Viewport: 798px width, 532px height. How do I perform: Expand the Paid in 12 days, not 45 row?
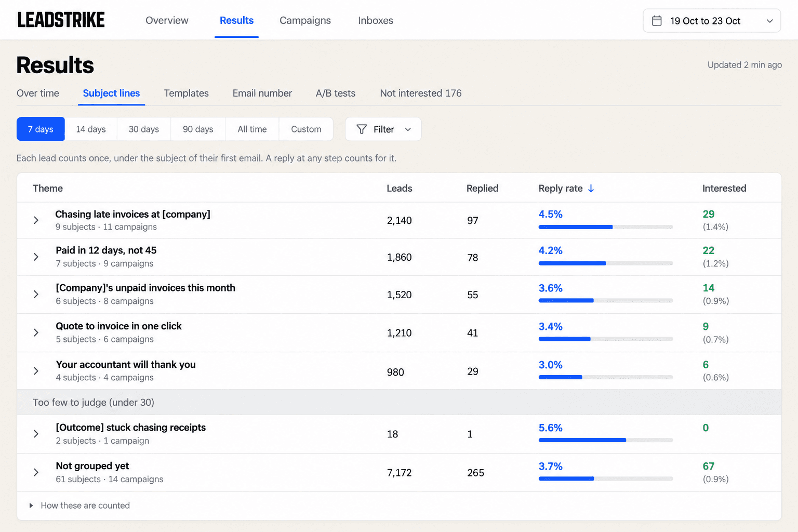(x=36, y=257)
